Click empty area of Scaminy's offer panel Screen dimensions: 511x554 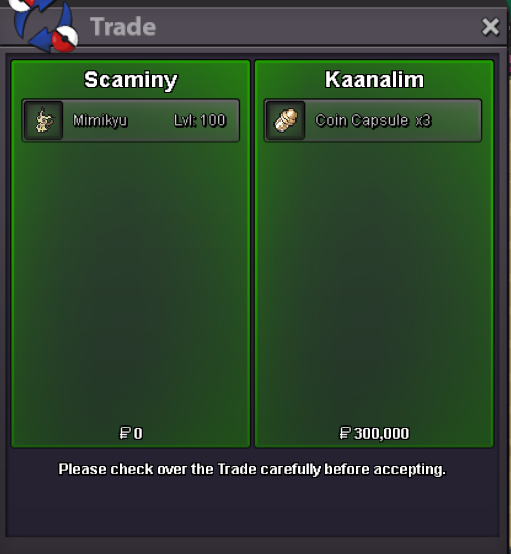pos(130,283)
